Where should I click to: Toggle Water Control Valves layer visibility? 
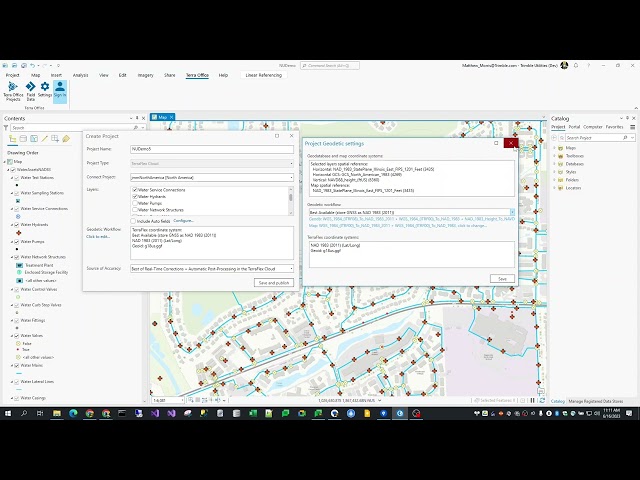pyautogui.click(x=17, y=289)
